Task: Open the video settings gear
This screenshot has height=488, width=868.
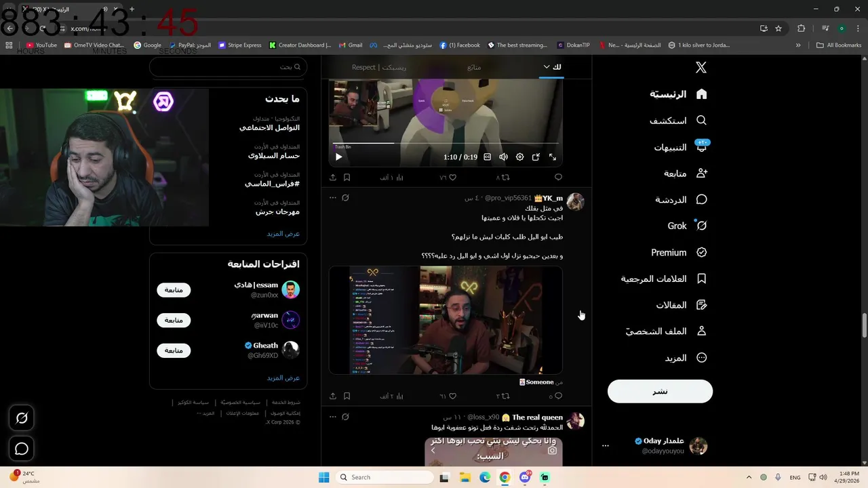Action: (519, 157)
